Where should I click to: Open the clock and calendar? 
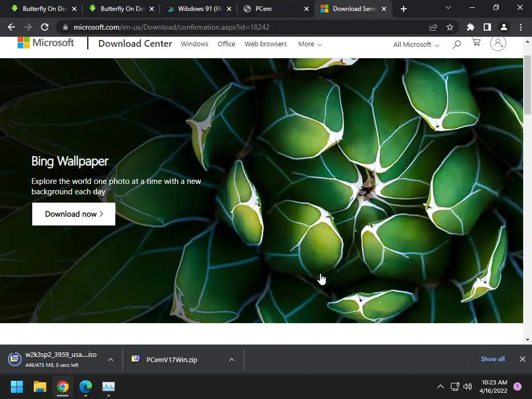tap(494, 387)
